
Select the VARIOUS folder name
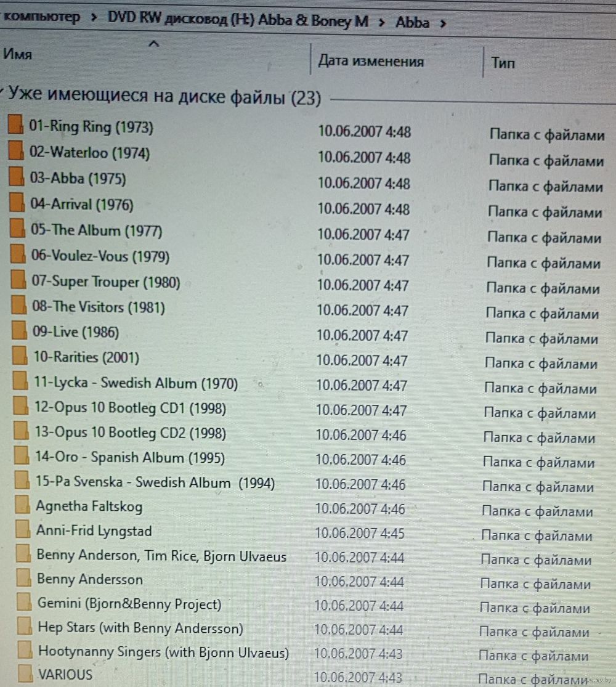coord(66,675)
